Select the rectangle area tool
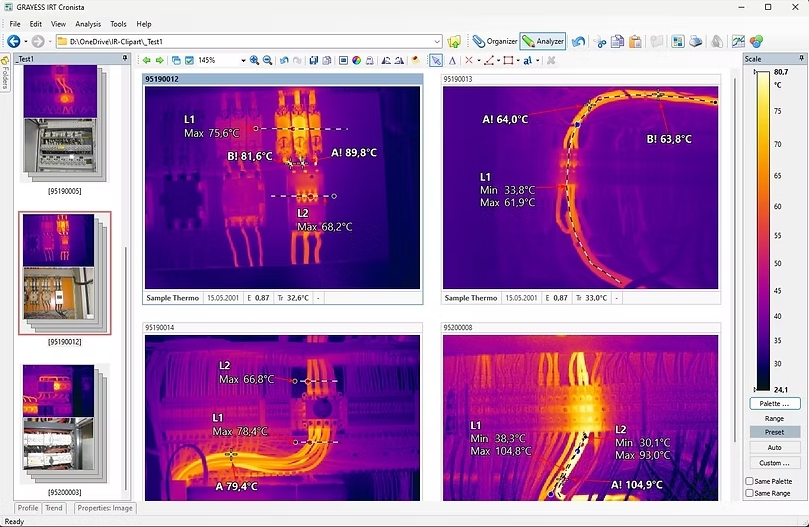 pos(508,60)
